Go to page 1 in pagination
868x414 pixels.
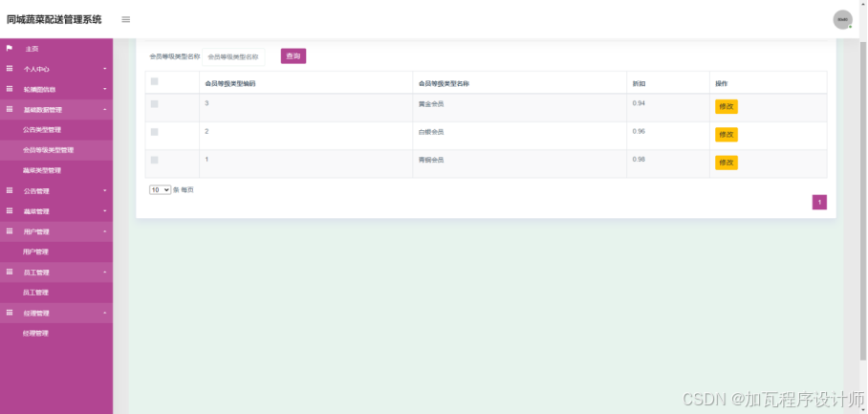point(819,202)
